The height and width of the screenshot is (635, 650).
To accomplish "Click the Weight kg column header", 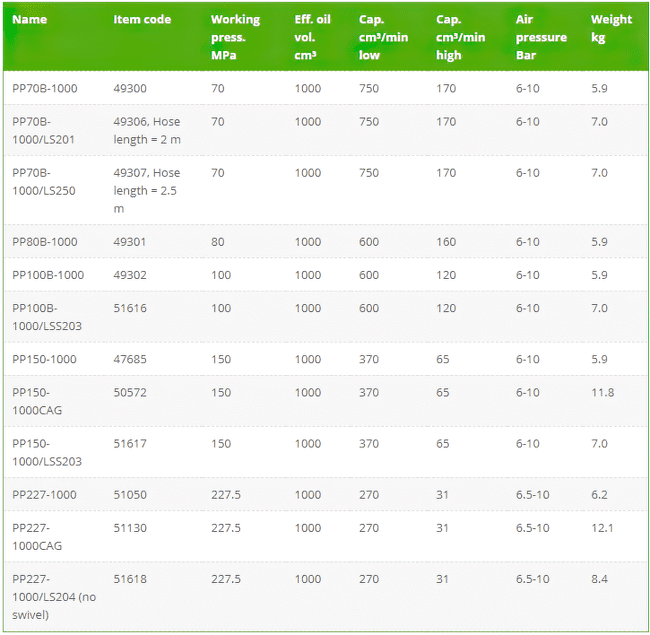I will click(611, 28).
